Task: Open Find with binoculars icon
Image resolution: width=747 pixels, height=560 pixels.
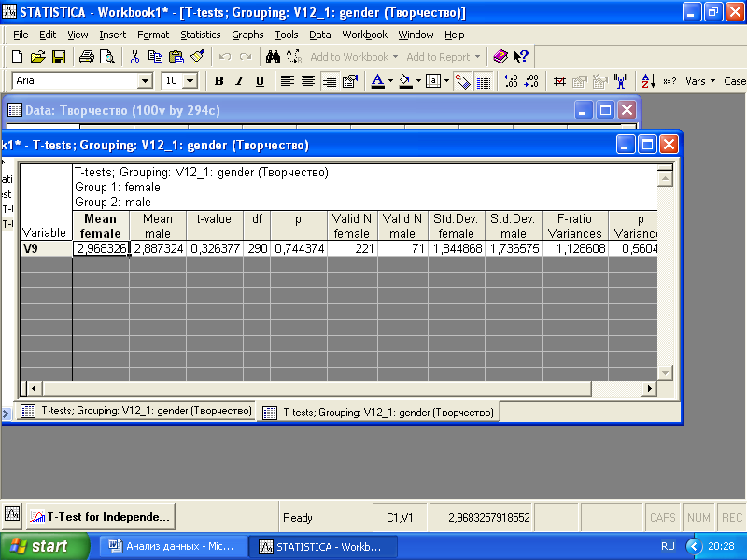Action: click(x=273, y=57)
